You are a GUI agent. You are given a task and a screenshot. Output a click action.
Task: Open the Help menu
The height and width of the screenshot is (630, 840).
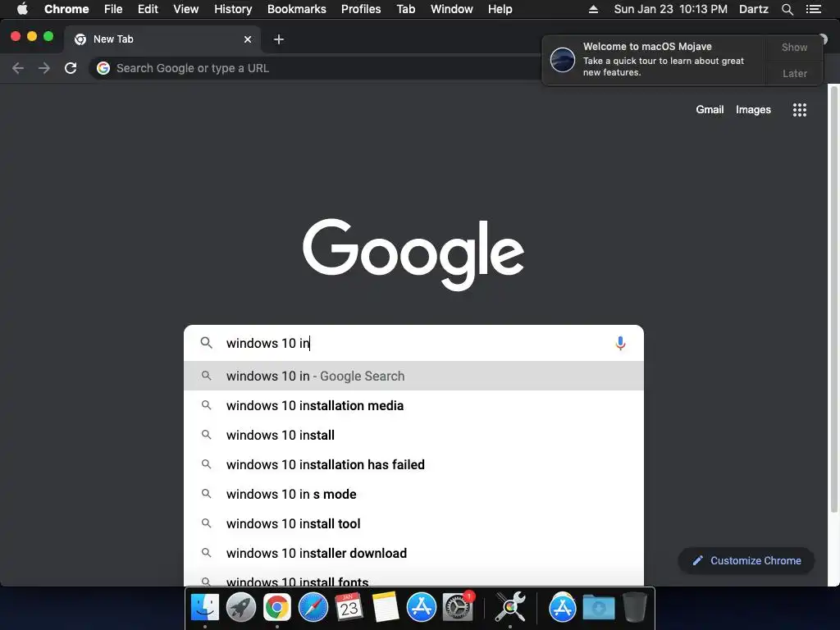coord(500,9)
